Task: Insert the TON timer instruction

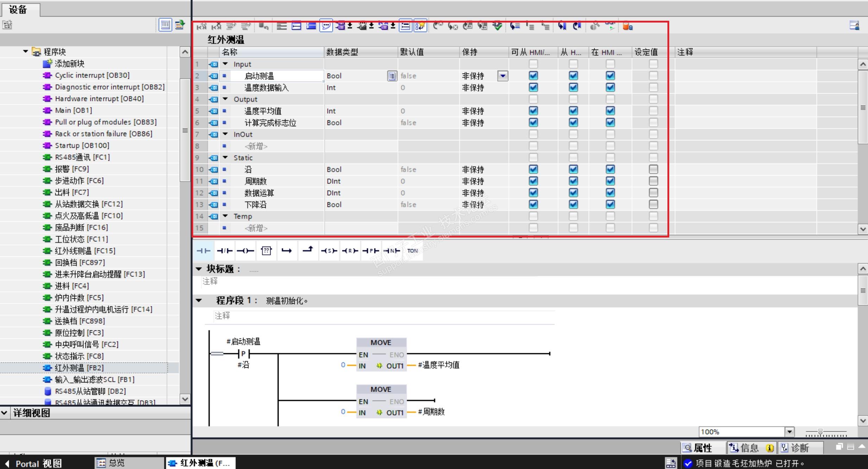Action: [x=412, y=251]
